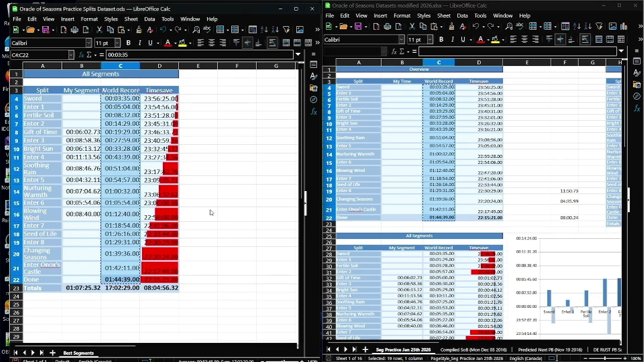The height and width of the screenshot is (362, 644).
Task: Click Sort Descending icon in right window
Action: [588, 27]
